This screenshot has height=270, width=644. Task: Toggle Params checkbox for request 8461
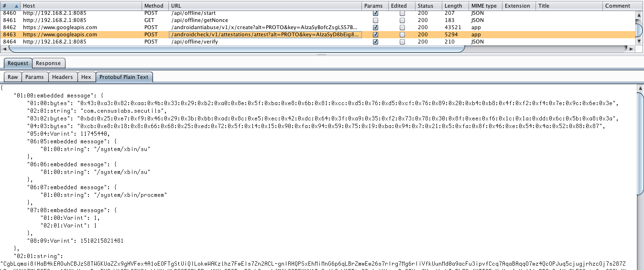click(x=375, y=21)
